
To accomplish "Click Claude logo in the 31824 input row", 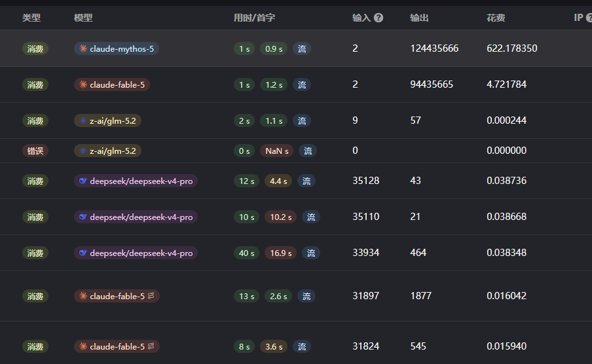I will coord(83,346).
